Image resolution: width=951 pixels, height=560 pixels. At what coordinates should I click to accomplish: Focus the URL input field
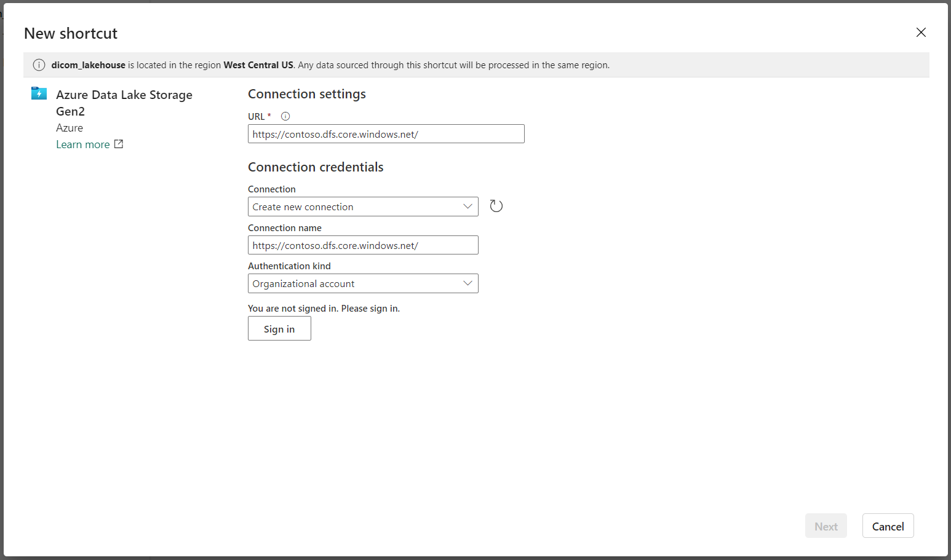(386, 134)
